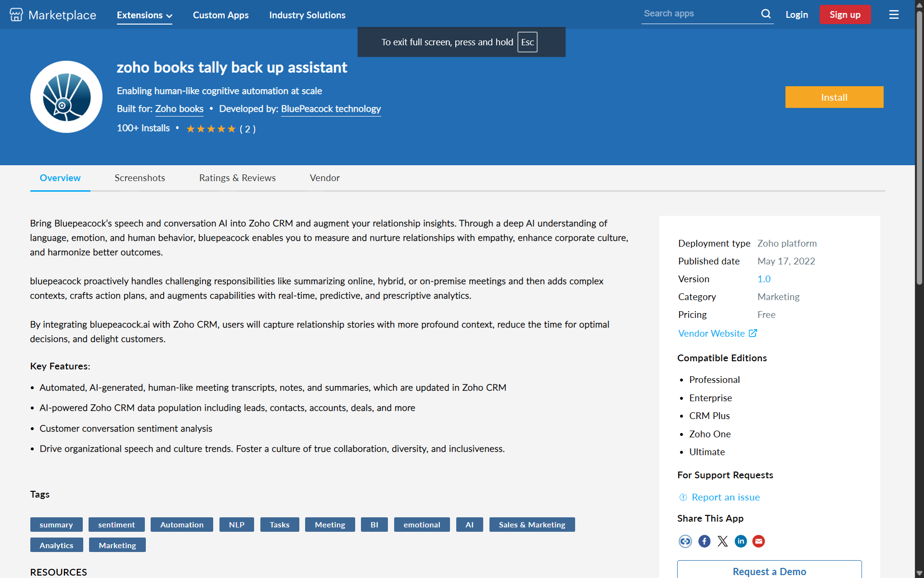Click the AI tag
This screenshot has height=578, width=924.
tap(470, 525)
